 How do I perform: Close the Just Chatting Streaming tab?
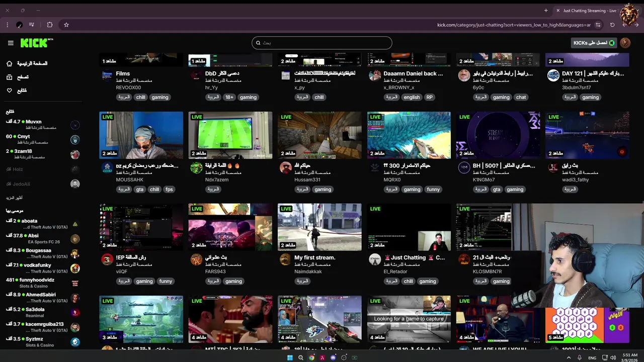(558, 11)
